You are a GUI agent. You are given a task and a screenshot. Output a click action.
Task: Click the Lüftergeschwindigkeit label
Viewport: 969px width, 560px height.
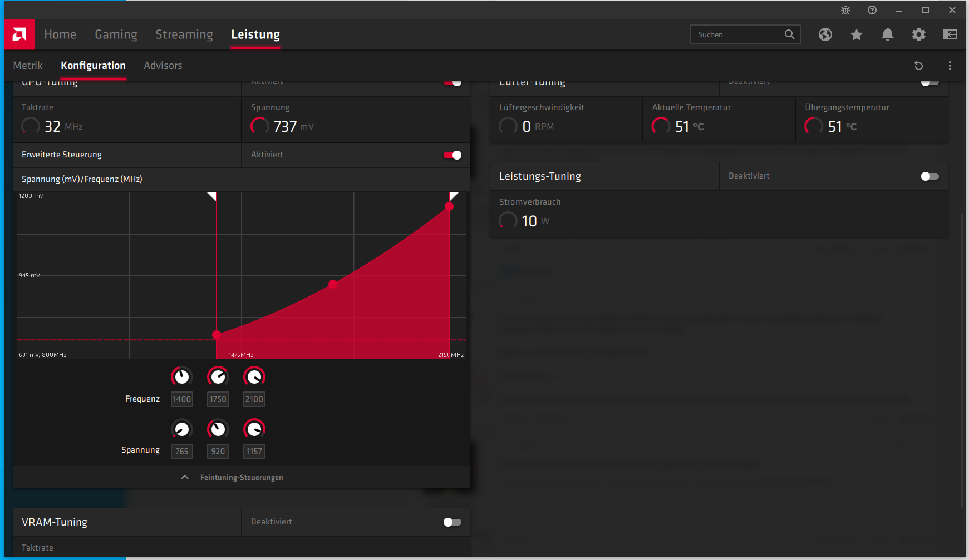point(542,107)
